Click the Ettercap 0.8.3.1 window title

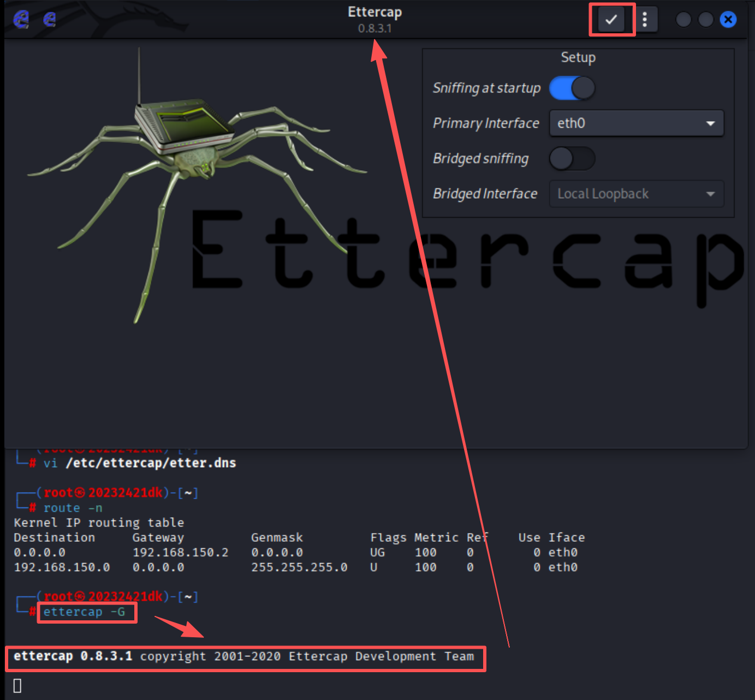tap(375, 19)
